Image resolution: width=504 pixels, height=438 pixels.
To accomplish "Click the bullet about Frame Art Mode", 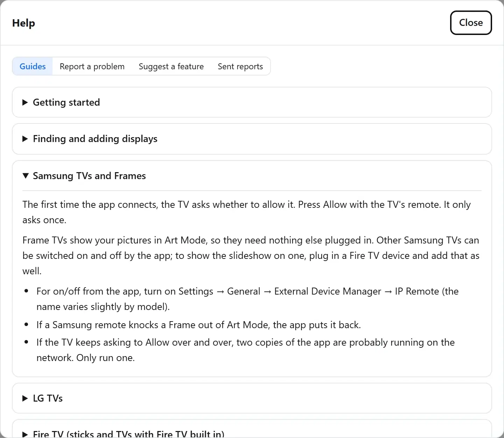I will pos(198,325).
